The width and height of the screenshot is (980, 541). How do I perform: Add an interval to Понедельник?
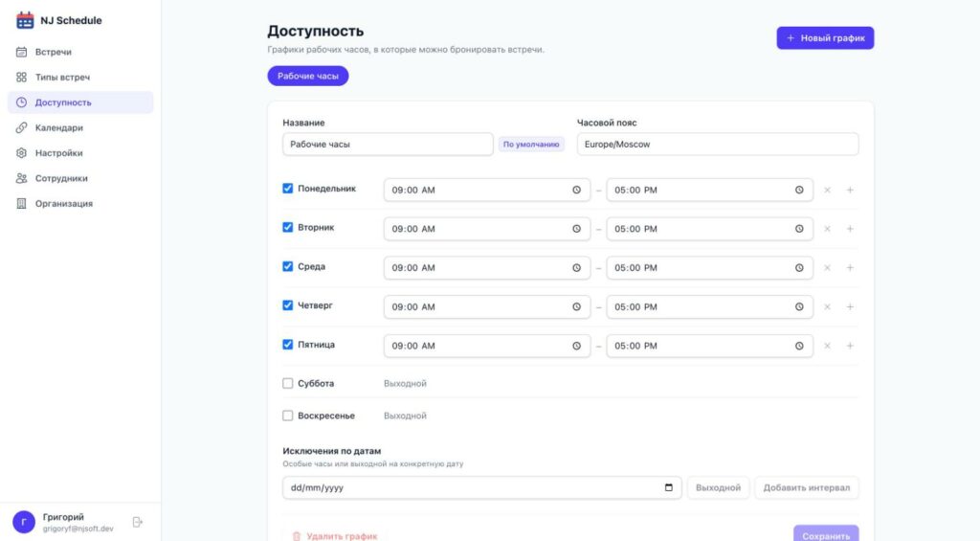[x=850, y=191]
